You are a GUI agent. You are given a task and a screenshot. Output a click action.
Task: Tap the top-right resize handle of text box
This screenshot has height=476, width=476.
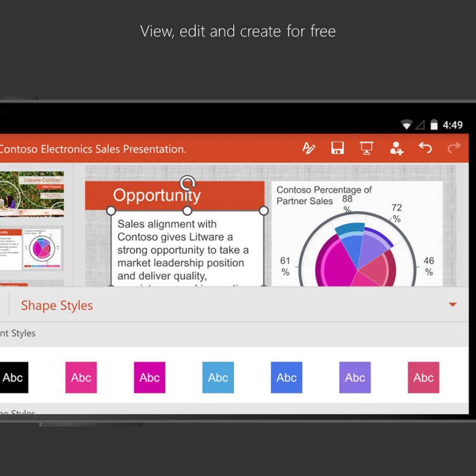coord(264,211)
